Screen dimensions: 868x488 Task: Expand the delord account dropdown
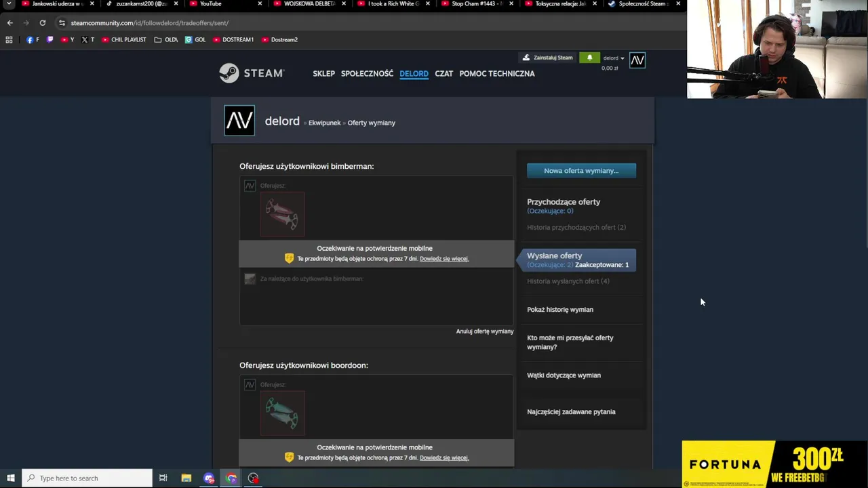pyautogui.click(x=614, y=58)
